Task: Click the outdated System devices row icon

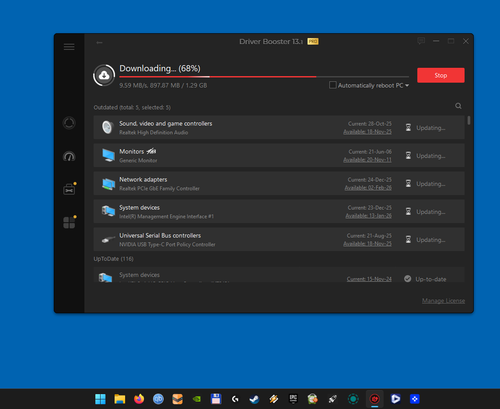Action: (108, 211)
